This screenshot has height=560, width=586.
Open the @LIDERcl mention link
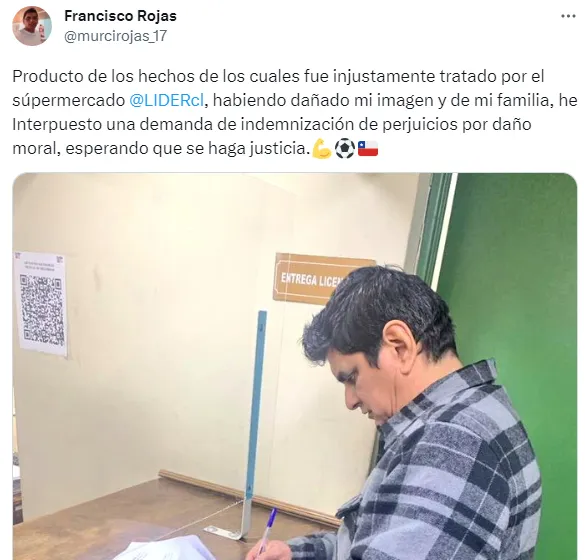pos(167,101)
